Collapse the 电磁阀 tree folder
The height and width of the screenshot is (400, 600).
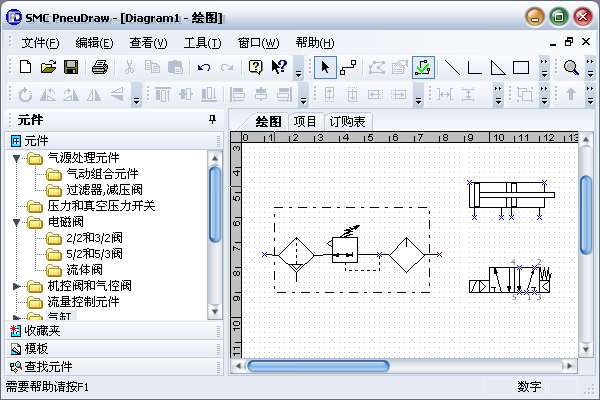17,222
